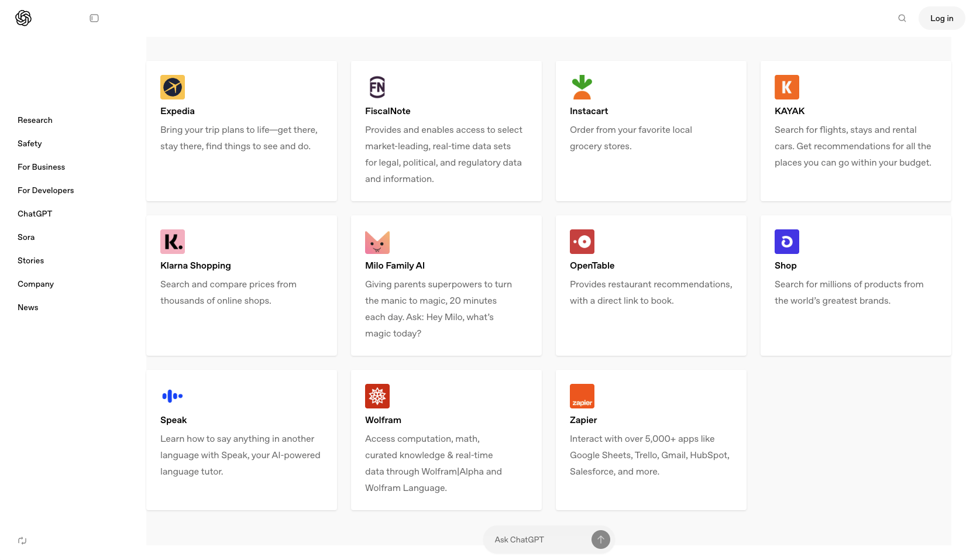Click the OpenAI logo
The width and height of the screenshot is (980, 560).
23,18
